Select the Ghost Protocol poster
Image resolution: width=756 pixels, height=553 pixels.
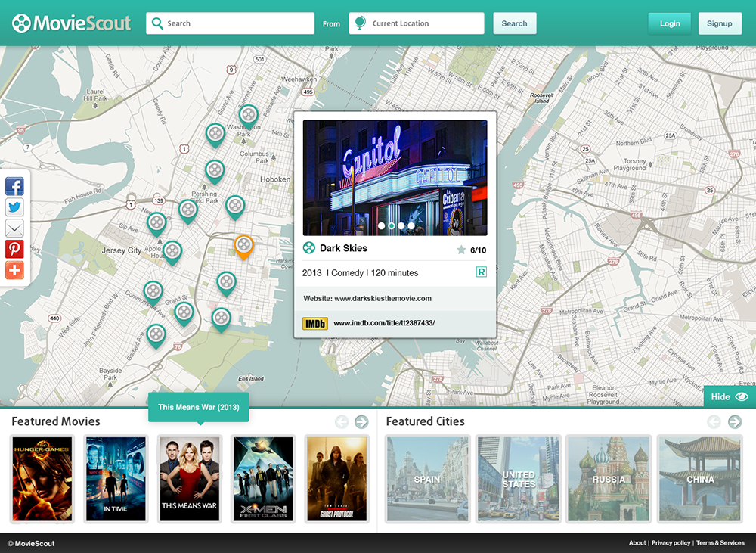click(336, 479)
